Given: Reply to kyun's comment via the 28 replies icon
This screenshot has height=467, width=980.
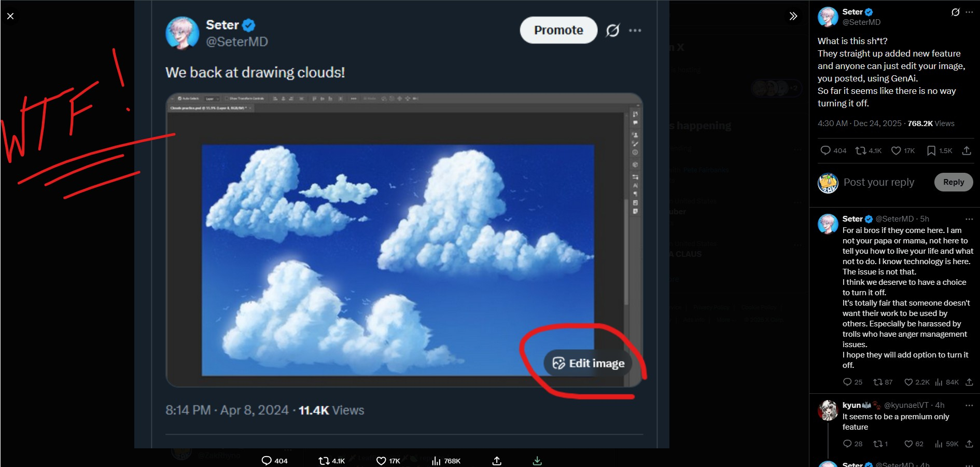Looking at the screenshot, I should click(x=847, y=444).
